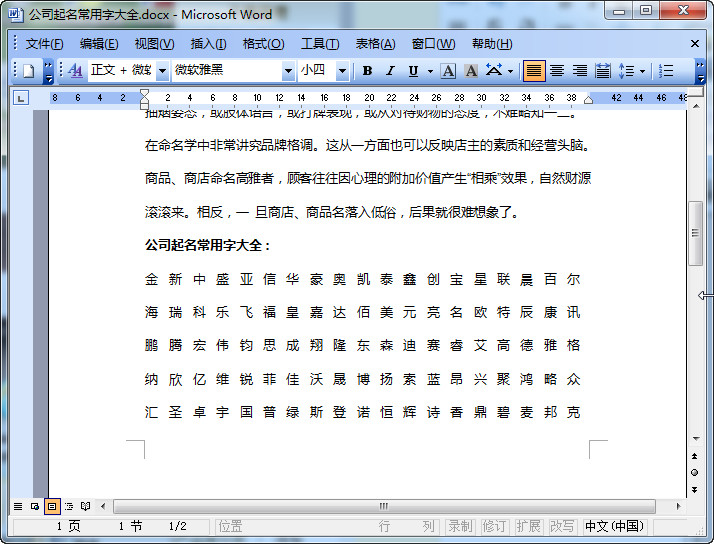Open the 窗口(W) menu
Screen dimensions: 714x544
[x=433, y=44]
